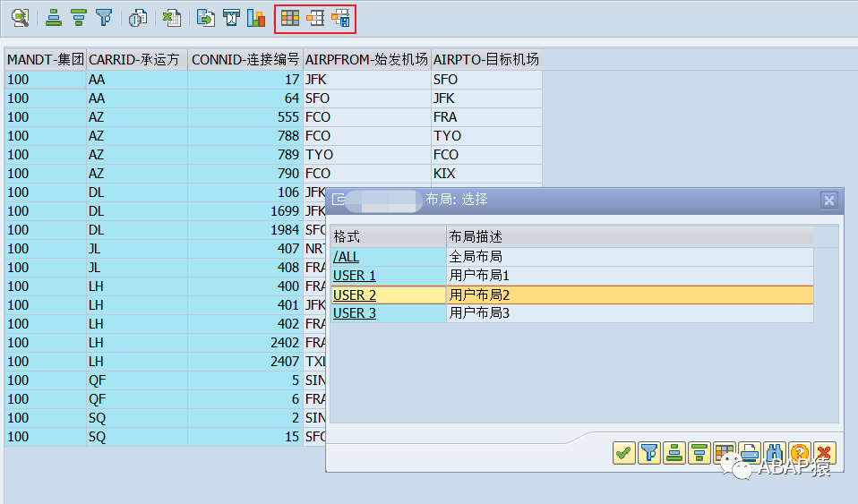Select the /ALL global layout link
This screenshot has width=858, height=504.
[x=347, y=257]
